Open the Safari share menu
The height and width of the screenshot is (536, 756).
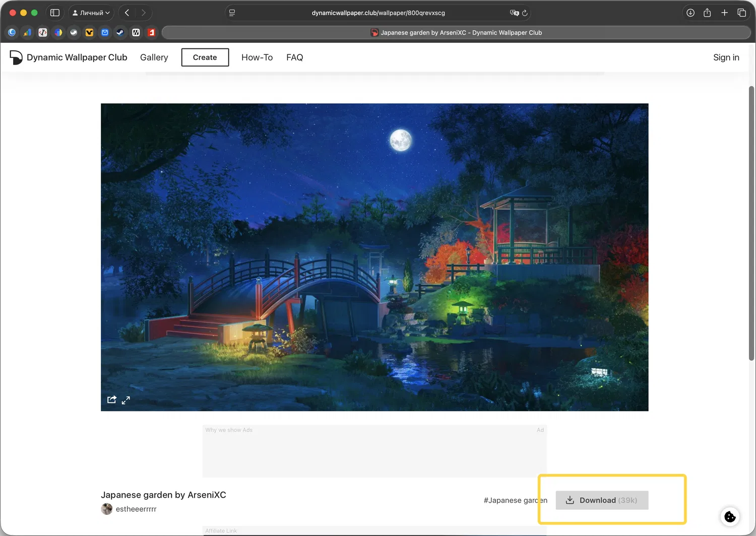coord(707,13)
